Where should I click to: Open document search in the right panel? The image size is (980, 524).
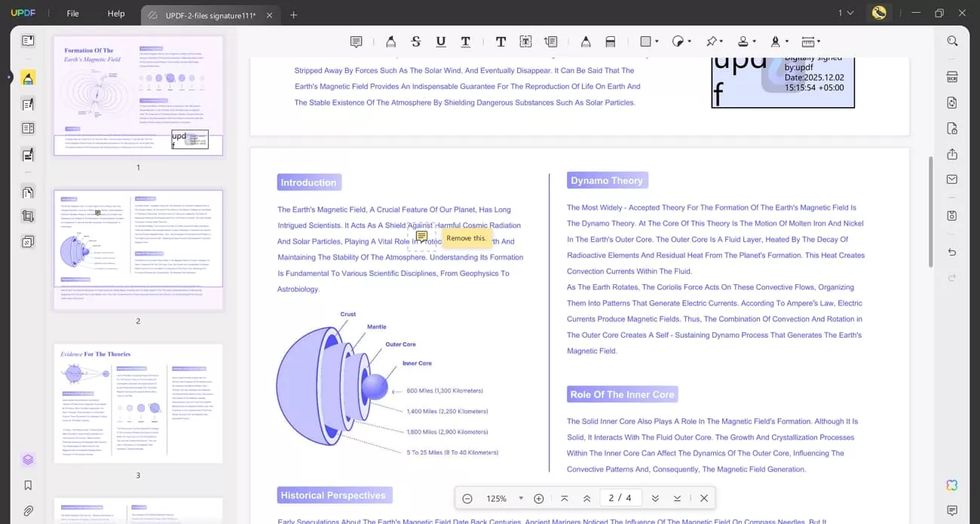[x=952, y=41]
